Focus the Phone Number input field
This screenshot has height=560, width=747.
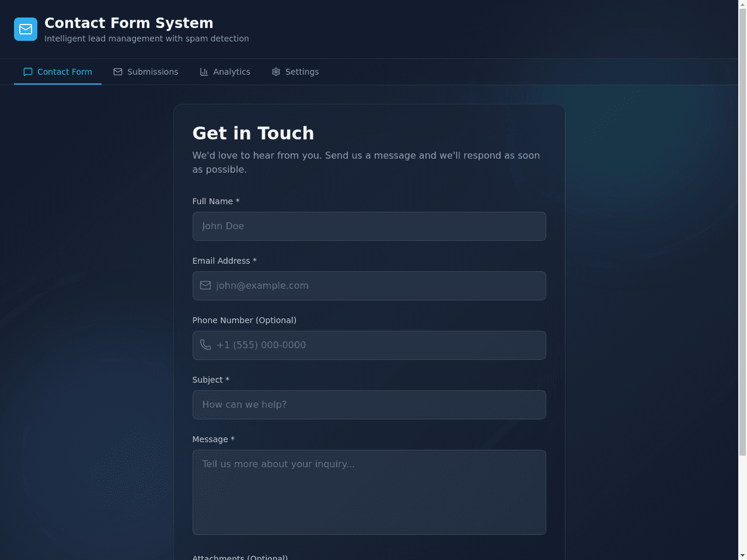[x=369, y=345]
